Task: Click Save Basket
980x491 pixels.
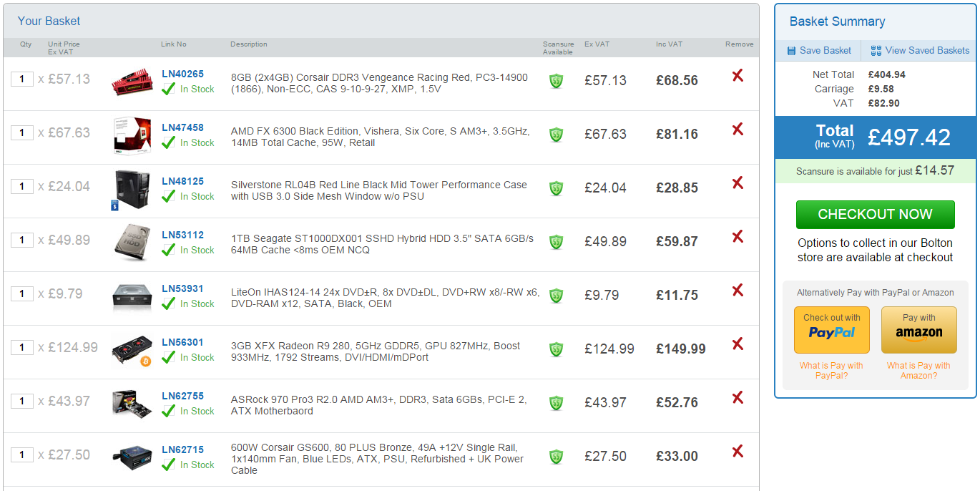Action: 819,50
